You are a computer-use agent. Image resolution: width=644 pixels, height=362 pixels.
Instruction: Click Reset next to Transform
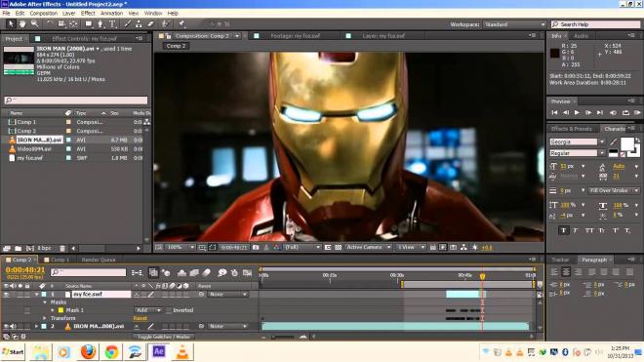pyautogui.click(x=141, y=318)
